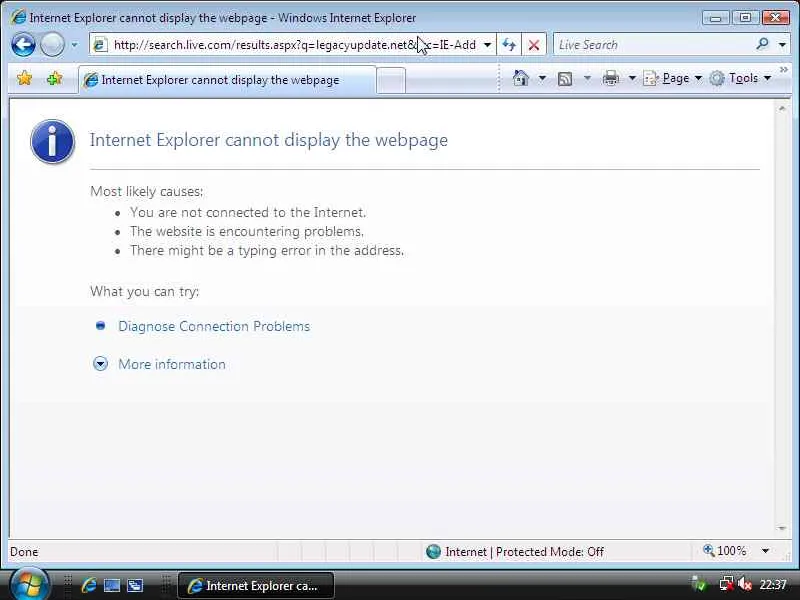Click Switch between windows quick launch icon

click(135, 585)
